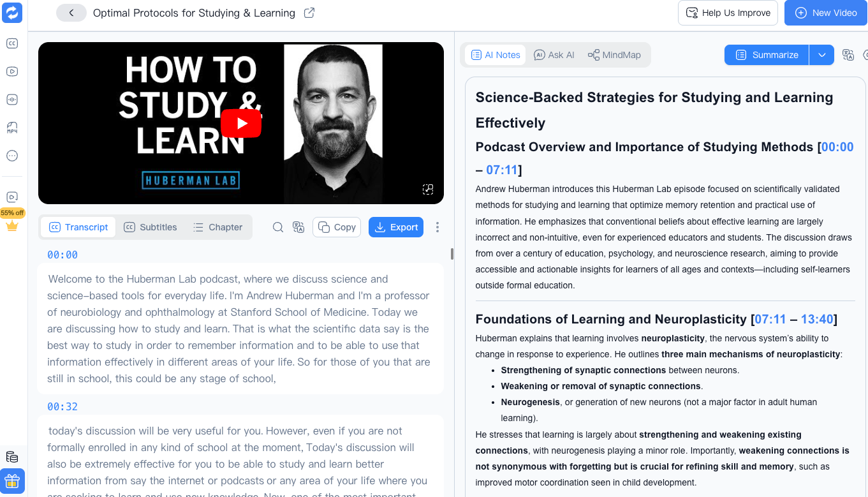This screenshot has width=868, height=497.
Task: Click the Summarize button
Action: coord(767,55)
